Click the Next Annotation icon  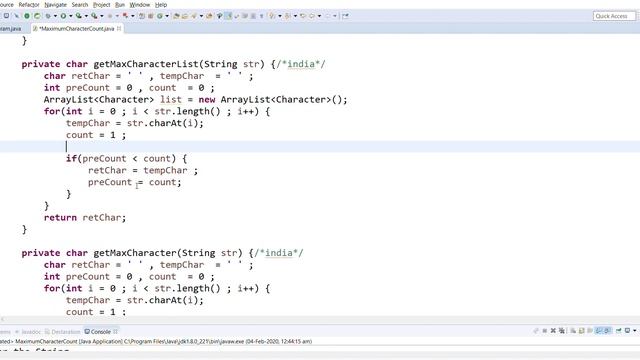[x=271, y=16]
